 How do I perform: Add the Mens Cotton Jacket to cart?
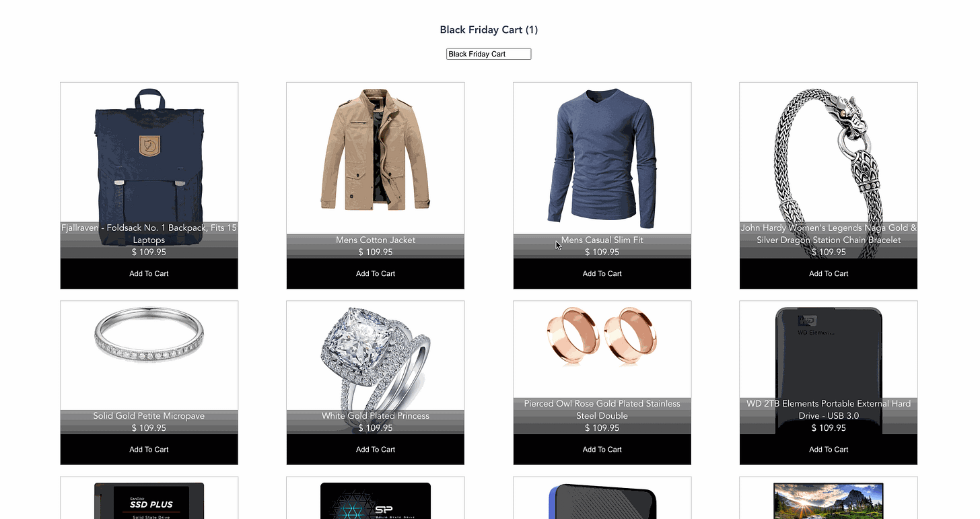[x=376, y=273]
